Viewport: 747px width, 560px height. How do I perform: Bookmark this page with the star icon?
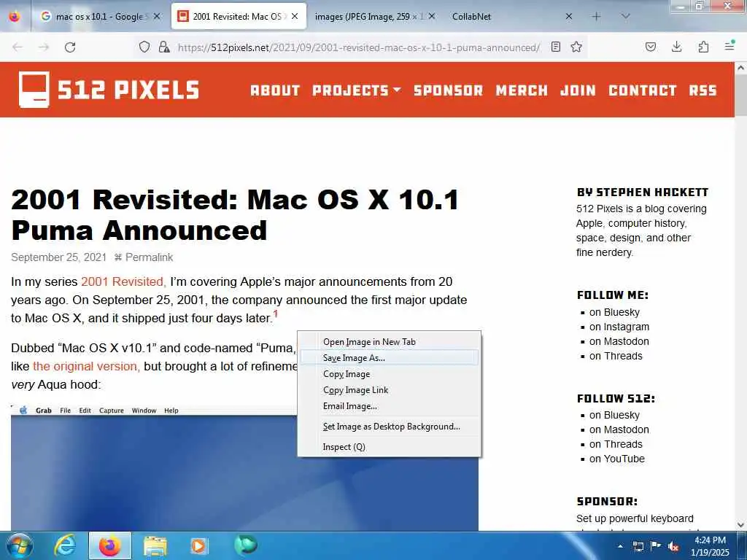[x=576, y=47]
